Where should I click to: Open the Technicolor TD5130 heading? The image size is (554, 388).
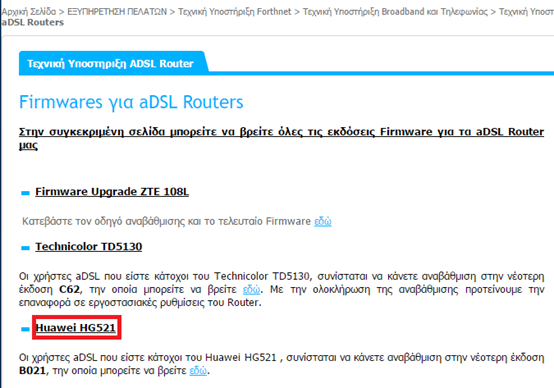click(x=89, y=246)
